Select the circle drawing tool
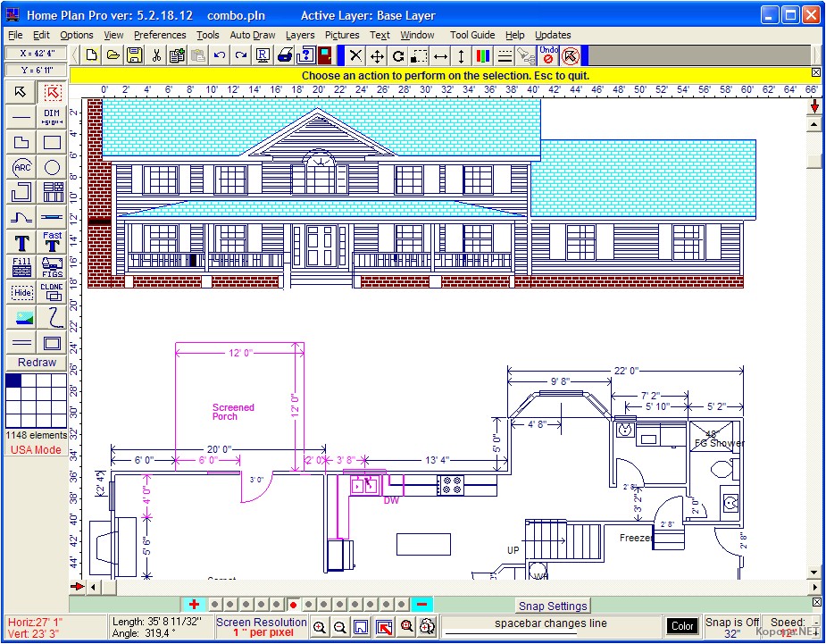This screenshot has width=826, height=644. click(52, 167)
